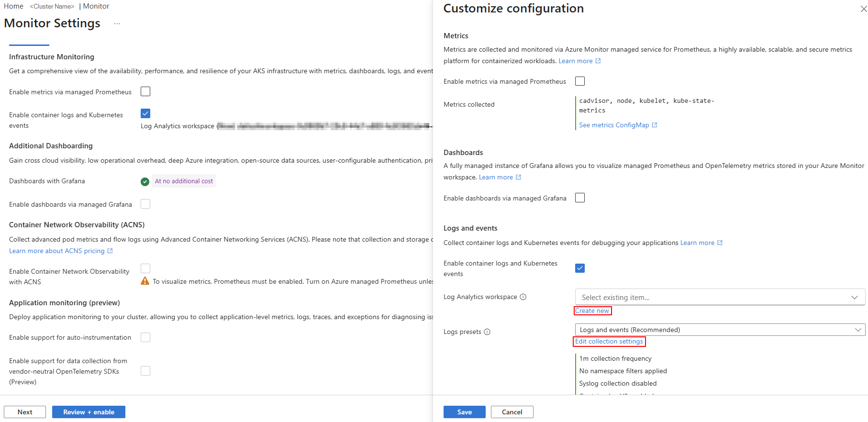Open Learn more link under Metrics
The image size is (868, 422).
pyautogui.click(x=576, y=61)
